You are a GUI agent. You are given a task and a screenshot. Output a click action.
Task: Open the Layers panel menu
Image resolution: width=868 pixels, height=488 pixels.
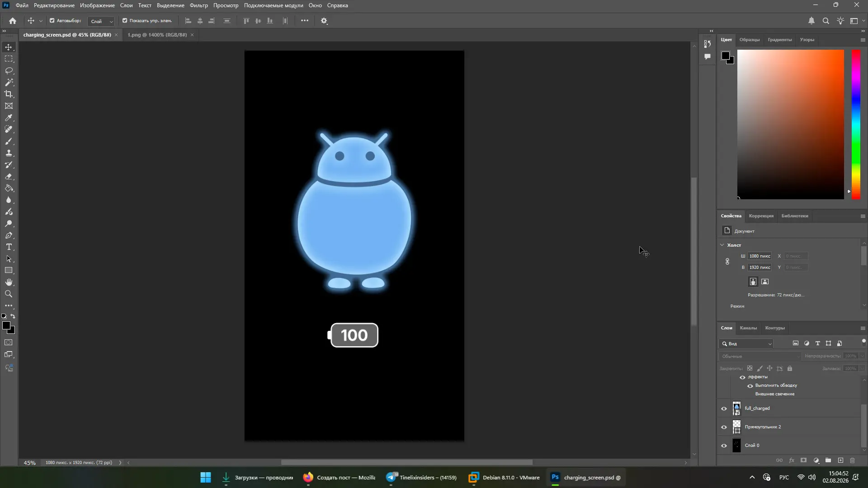pyautogui.click(x=863, y=328)
